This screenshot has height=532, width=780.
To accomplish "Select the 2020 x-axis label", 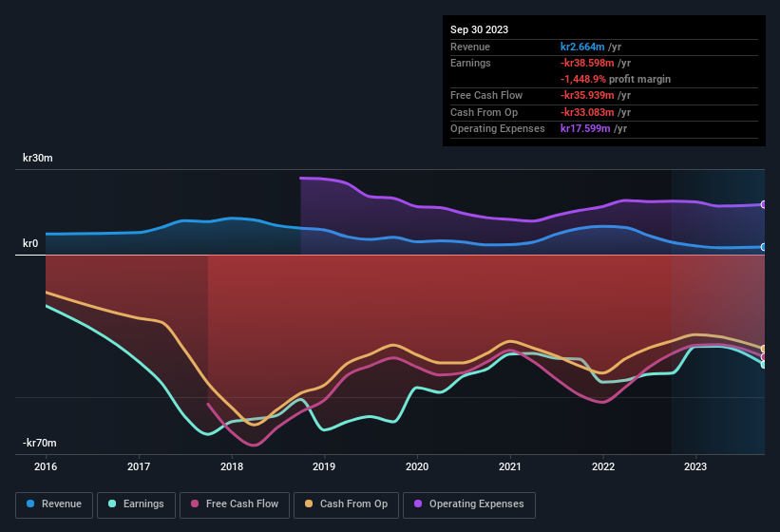I will [x=417, y=466].
